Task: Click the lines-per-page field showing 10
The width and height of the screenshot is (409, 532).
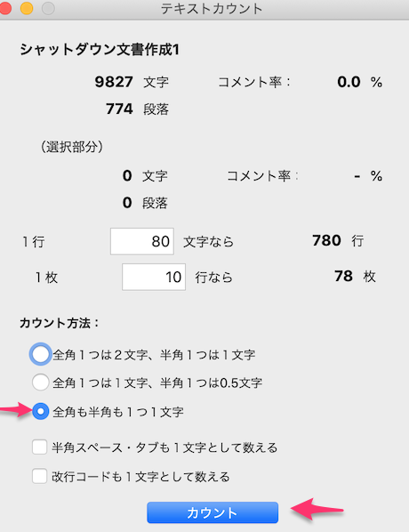Action: 154,277
